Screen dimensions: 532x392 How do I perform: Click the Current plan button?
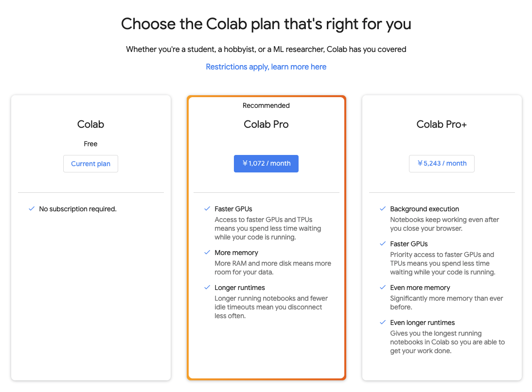(x=90, y=164)
